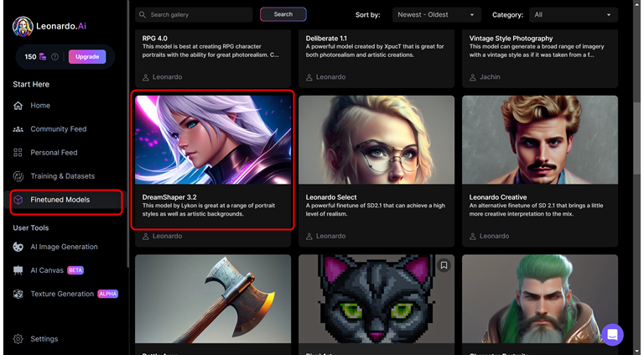644x355 pixels.
Task: Click the Vintage Style Photography title
Action: coord(511,39)
